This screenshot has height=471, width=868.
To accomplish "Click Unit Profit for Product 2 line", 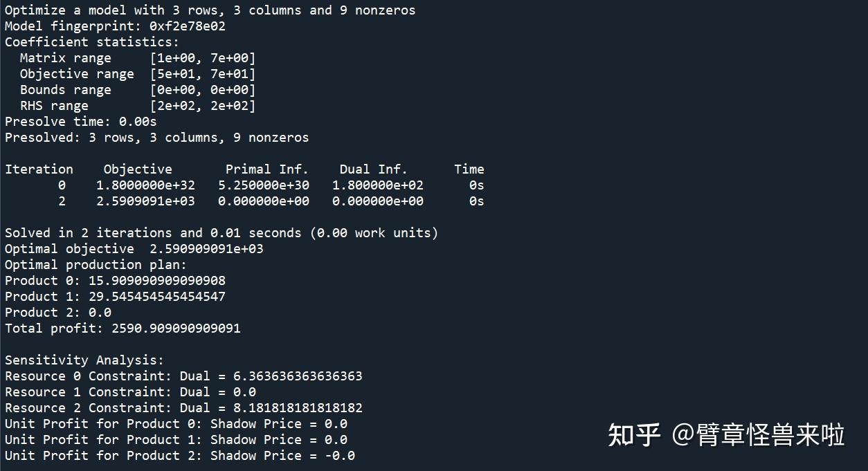I will (x=180, y=456).
